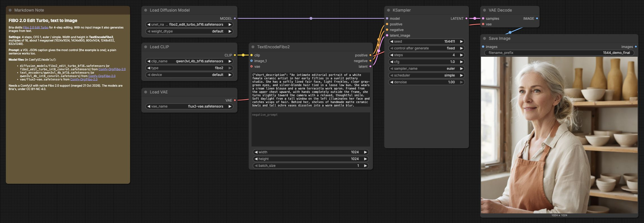Decrease the cfg value with its left arrow

[392, 62]
